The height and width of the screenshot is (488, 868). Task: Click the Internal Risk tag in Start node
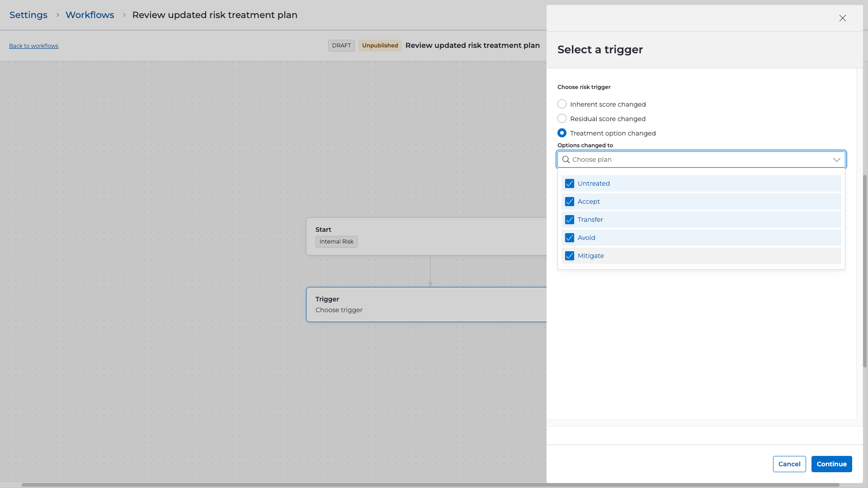point(336,242)
